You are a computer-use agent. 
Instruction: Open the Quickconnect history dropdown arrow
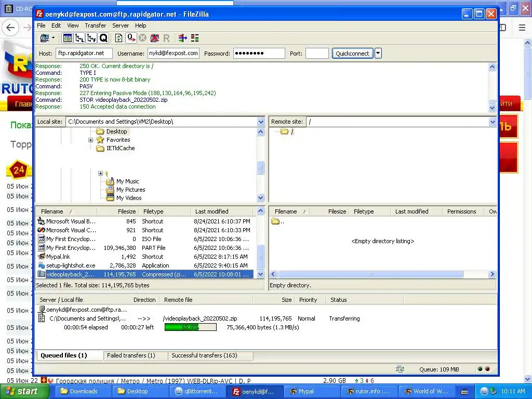[x=378, y=54]
